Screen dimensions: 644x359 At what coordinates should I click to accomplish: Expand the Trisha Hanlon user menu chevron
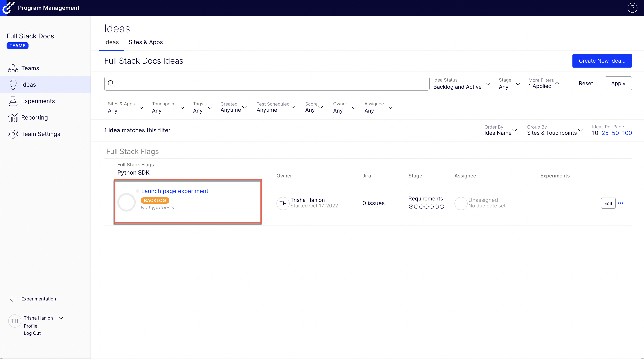tap(61, 318)
